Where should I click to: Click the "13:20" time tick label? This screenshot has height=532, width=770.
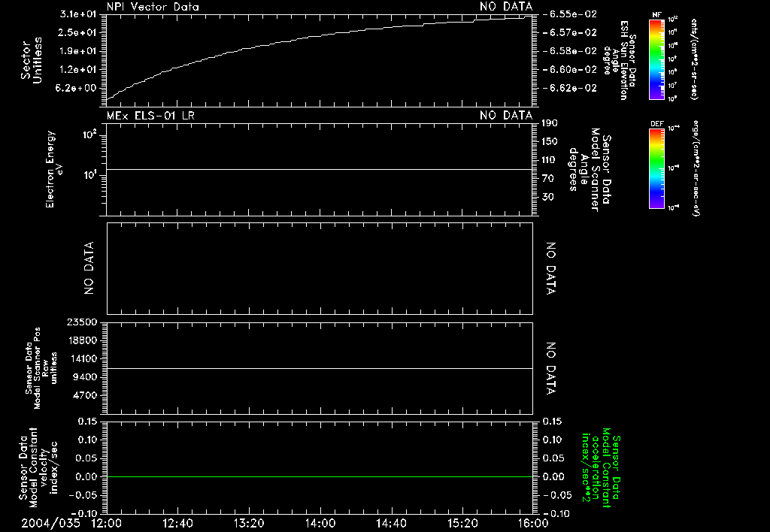coord(249,523)
